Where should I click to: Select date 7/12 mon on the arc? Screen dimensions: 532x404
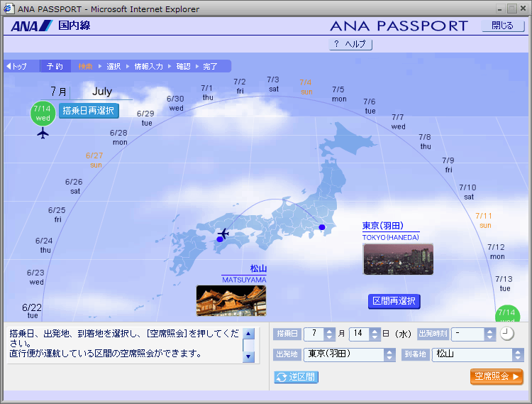497,252
